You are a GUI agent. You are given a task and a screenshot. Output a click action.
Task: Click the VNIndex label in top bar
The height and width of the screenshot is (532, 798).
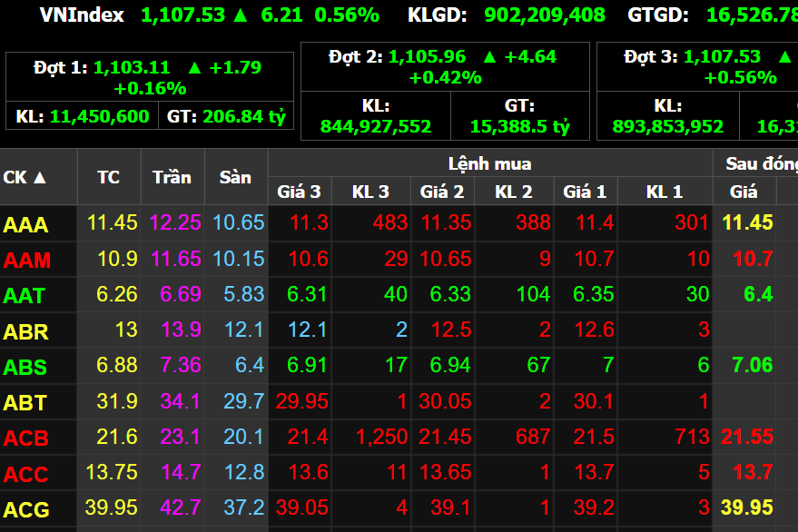point(81,15)
